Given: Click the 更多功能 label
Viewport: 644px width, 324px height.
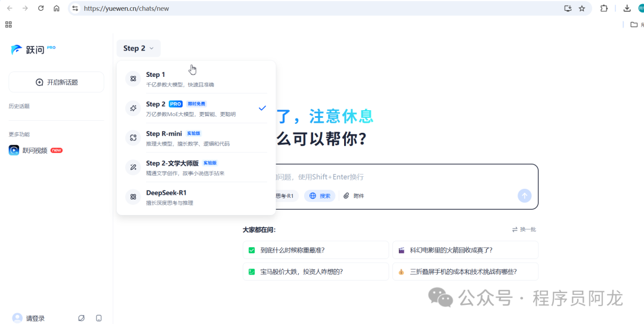Looking at the screenshot, I should point(19,135).
